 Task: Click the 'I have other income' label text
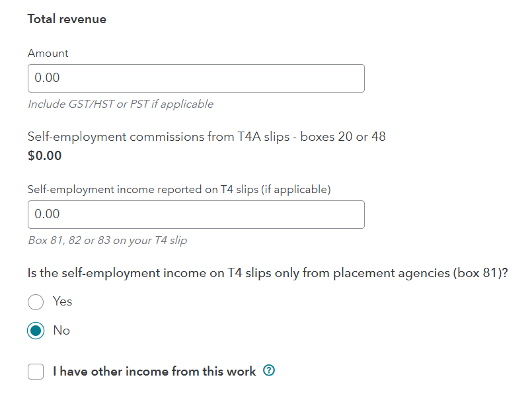point(155,372)
